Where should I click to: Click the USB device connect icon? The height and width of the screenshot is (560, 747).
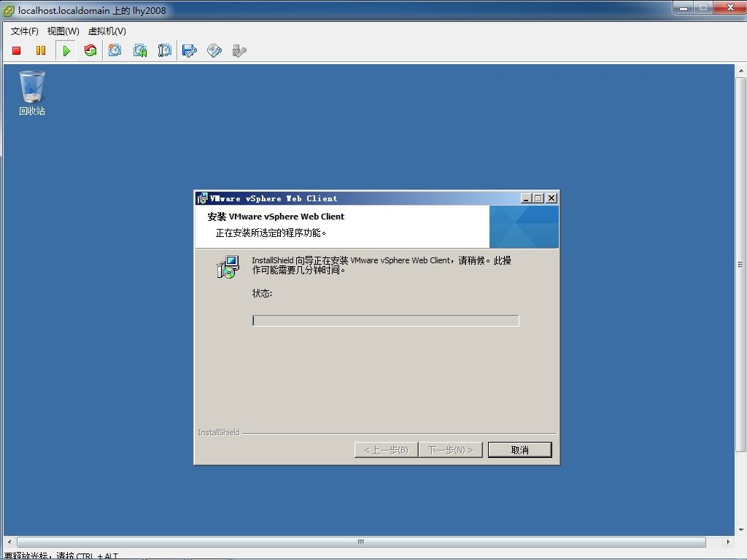click(x=239, y=50)
